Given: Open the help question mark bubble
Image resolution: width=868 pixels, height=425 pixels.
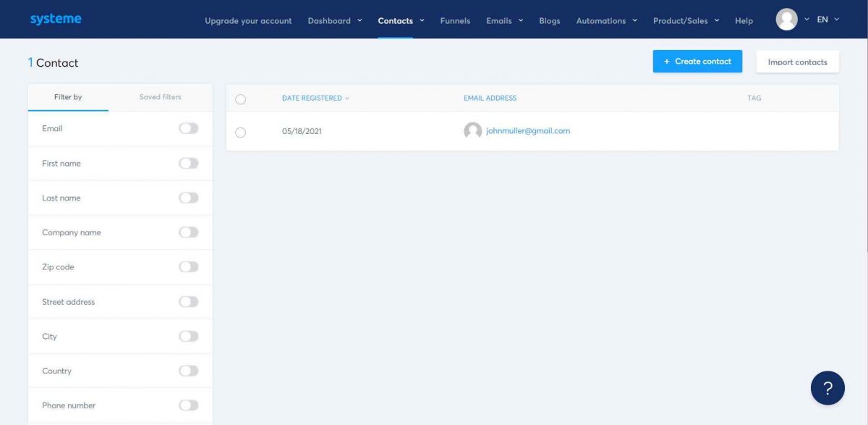Looking at the screenshot, I should click(827, 387).
